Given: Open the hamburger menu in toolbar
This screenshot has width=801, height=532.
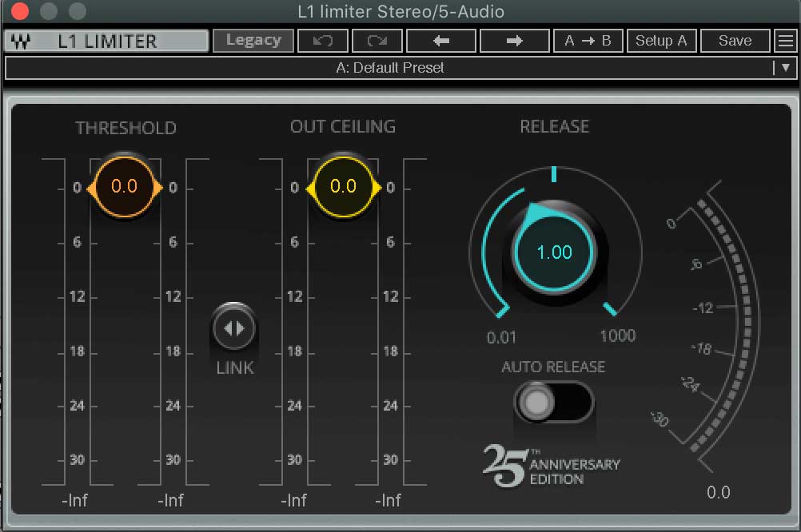Looking at the screenshot, I should [x=785, y=40].
